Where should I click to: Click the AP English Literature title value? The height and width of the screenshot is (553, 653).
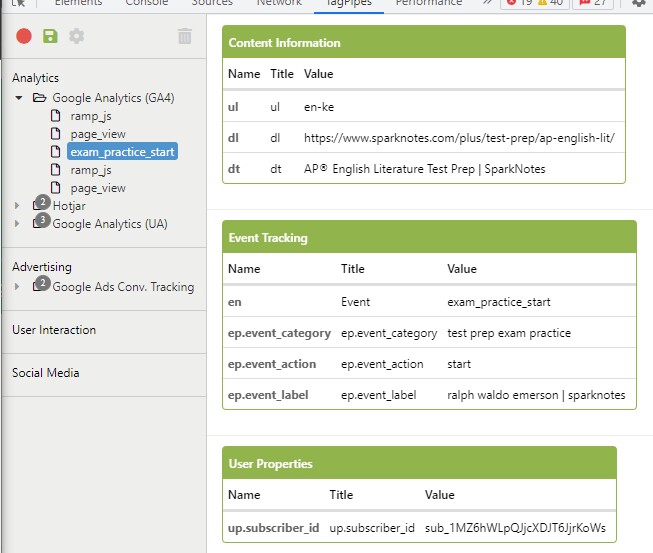point(425,169)
